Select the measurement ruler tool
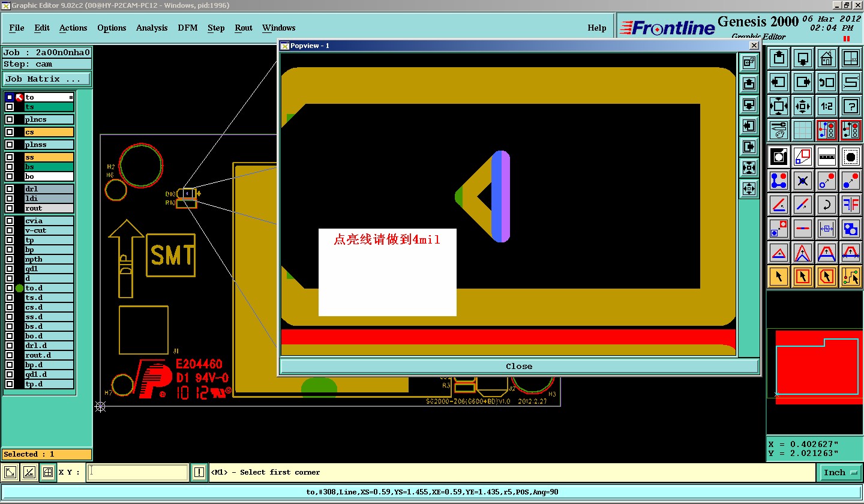This screenshot has height=504, width=864. (827, 157)
